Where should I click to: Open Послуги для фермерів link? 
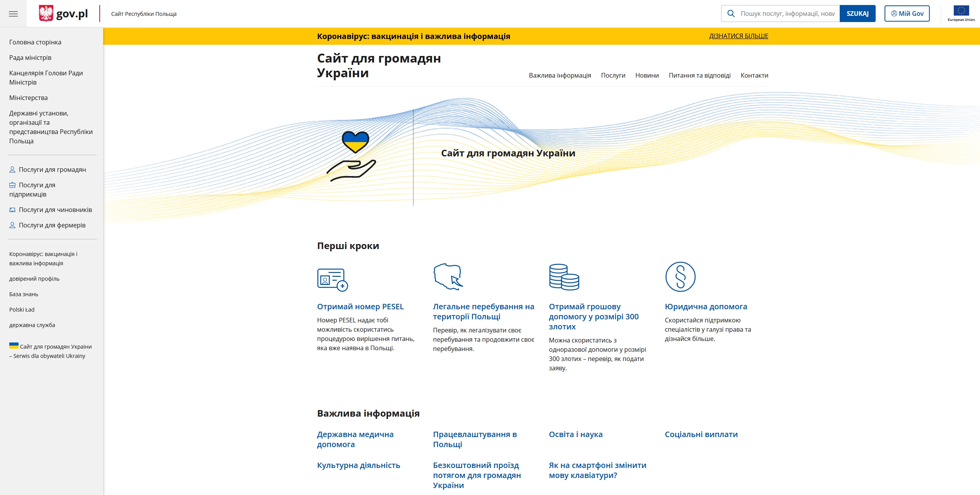pos(52,225)
